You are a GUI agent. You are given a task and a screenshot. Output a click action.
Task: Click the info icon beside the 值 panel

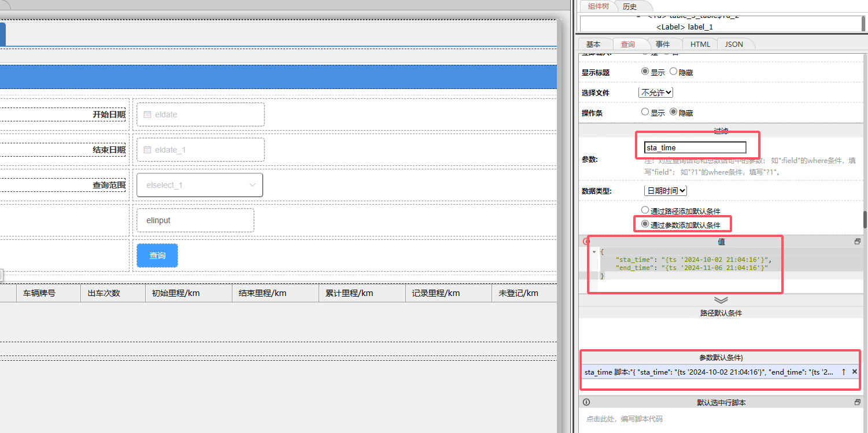click(x=585, y=241)
